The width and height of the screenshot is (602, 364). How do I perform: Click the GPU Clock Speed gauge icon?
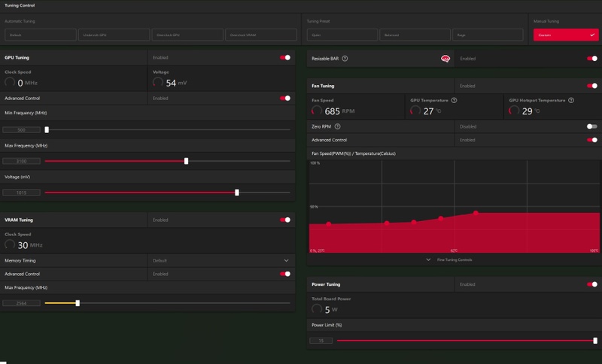[10, 82]
